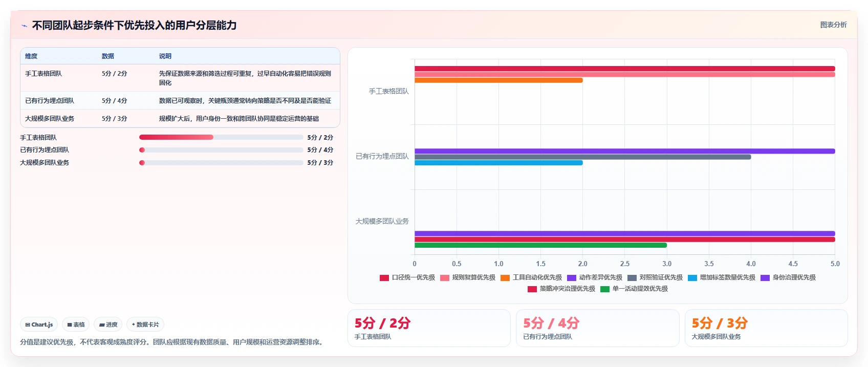The image size is (868, 367).
Task: Click chart axis label 大规模多团队业务
Action: point(382,221)
